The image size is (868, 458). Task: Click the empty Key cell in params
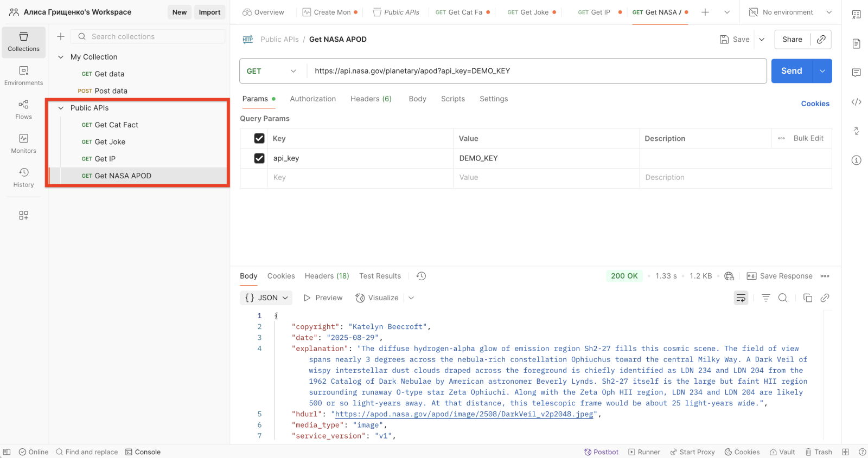[360, 178]
